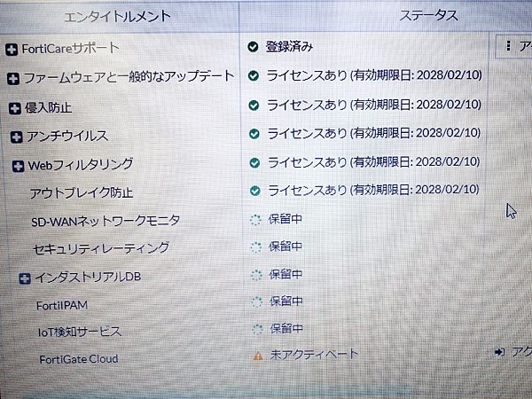Select the SD-WANネットワークモニタ label
The width and height of the screenshot is (532, 399).
(x=106, y=221)
